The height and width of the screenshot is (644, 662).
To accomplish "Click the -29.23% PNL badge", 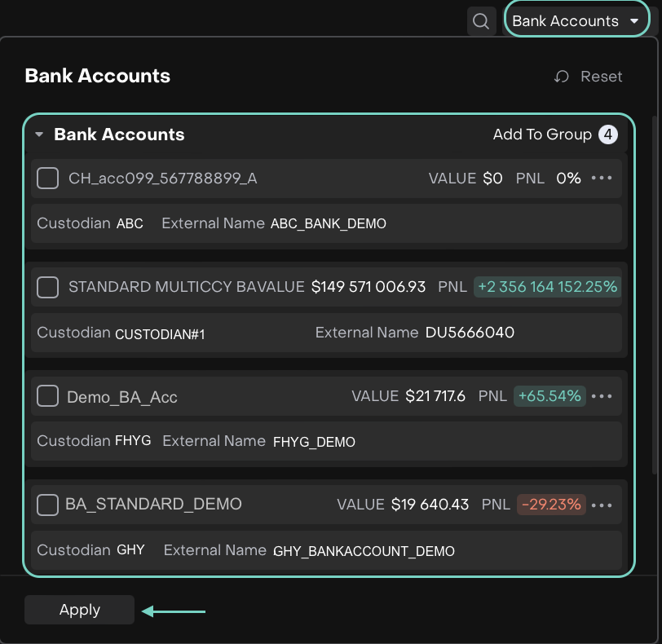I will (551, 505).
